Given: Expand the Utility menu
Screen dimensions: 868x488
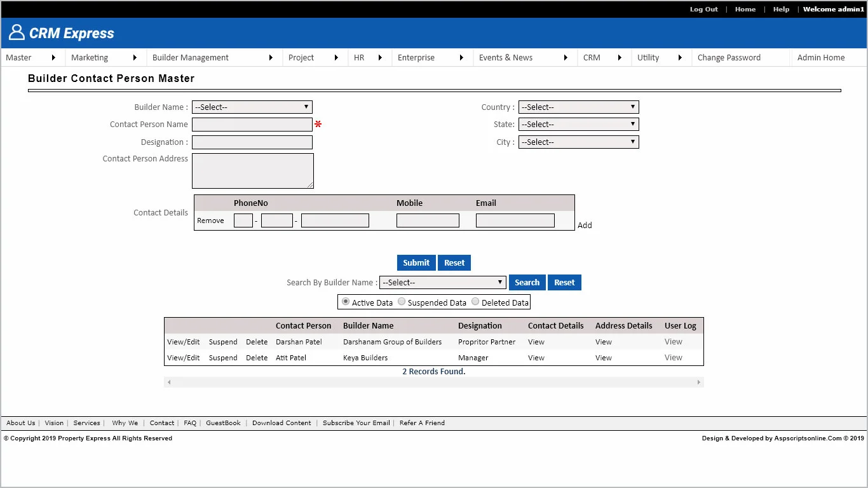Looking at the screenshot, I should (x=661, y=57).
